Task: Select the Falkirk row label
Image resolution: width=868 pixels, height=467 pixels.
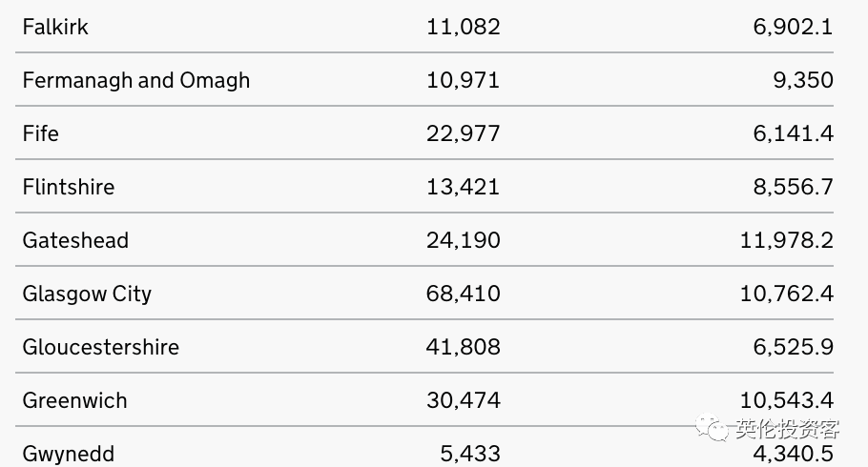Action: coord(55,27)
